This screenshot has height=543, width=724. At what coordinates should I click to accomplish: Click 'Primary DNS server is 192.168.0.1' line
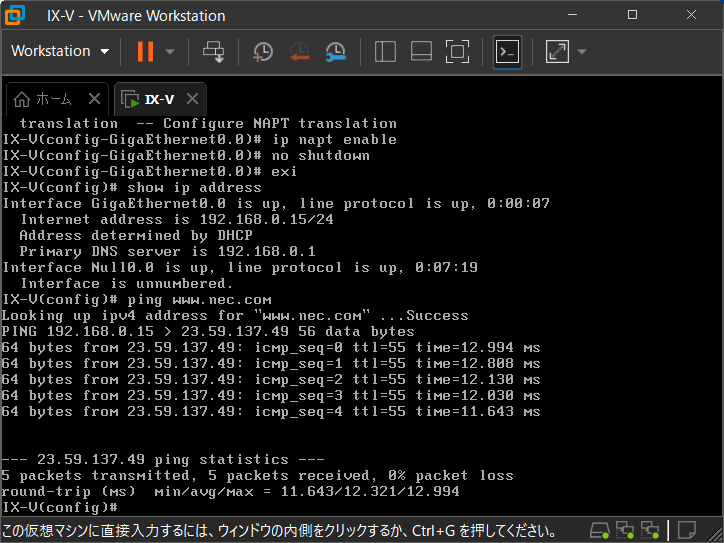(x=168, y=252)
